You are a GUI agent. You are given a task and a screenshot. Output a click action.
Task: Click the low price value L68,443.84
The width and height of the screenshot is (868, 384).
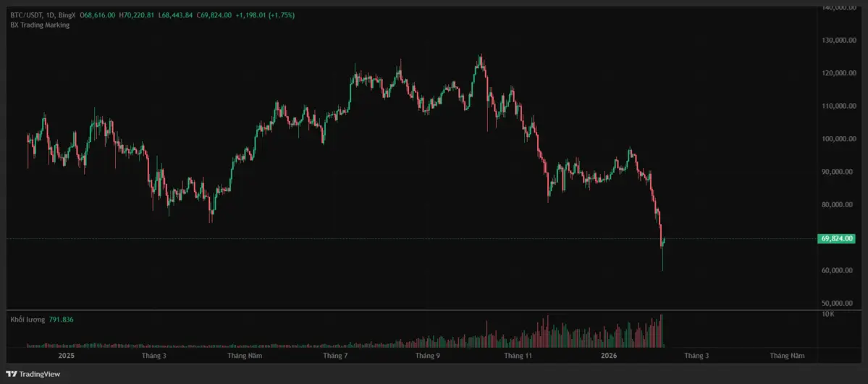(176, 15)
